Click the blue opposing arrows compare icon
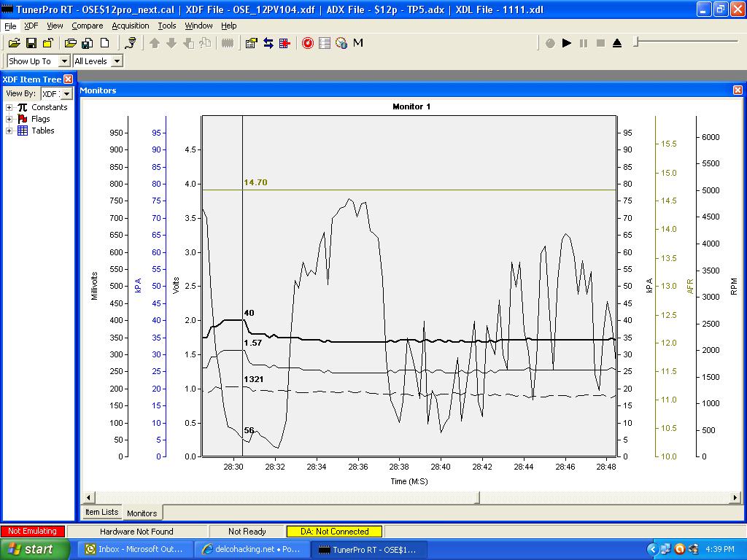The width and height of the screenshot is (747, 560). point(268,43)
